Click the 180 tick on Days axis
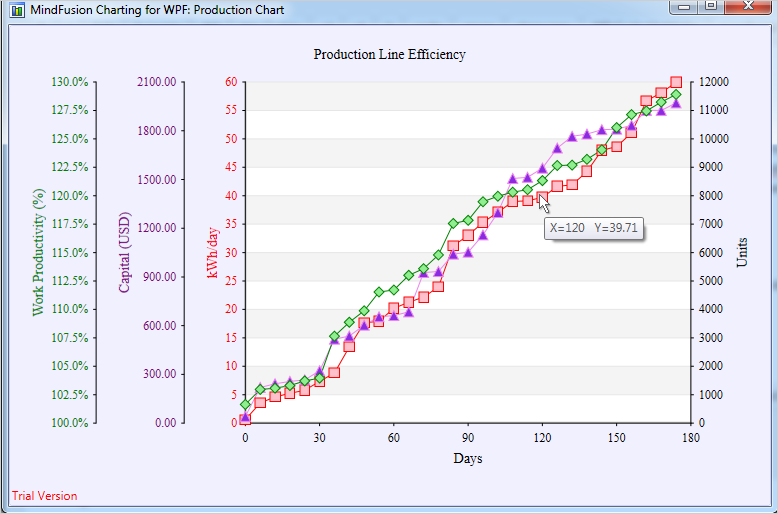778x514 pixels. 691,438
